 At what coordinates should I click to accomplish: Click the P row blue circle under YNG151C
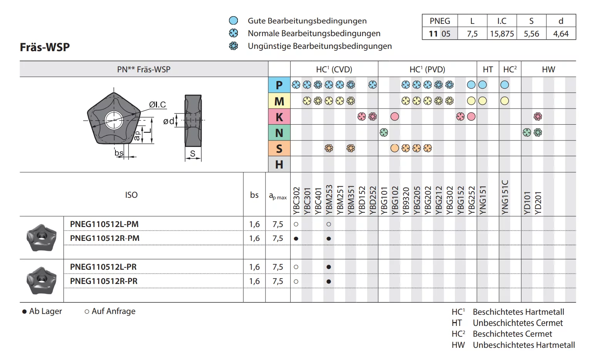tap(505, 85)
